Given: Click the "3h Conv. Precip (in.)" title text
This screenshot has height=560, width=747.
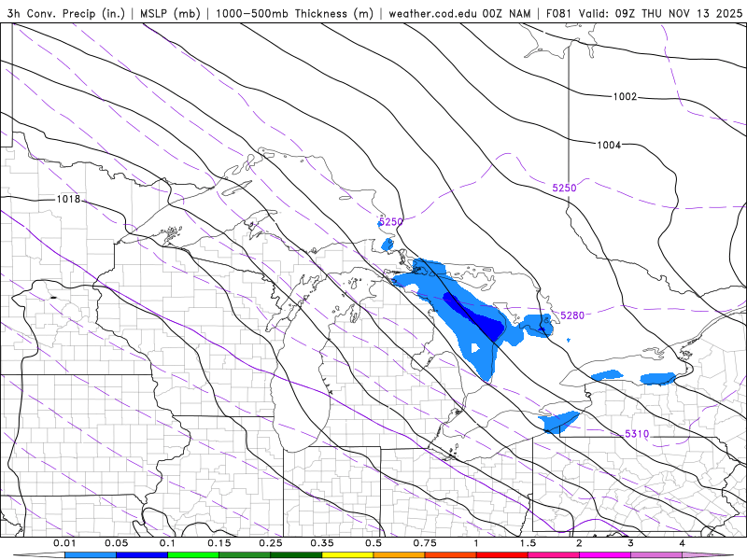Looking at the screenshot, I should (x=65, y=13).
